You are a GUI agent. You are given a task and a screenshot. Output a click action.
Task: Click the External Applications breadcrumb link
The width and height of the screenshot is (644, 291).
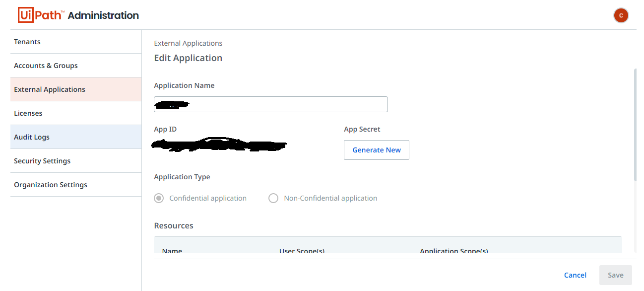188,43
